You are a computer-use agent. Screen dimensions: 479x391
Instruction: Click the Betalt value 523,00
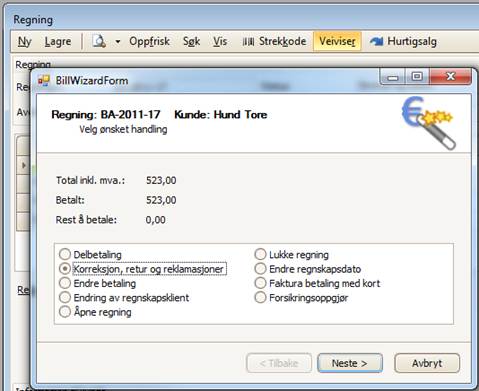(x=161, y=200)
